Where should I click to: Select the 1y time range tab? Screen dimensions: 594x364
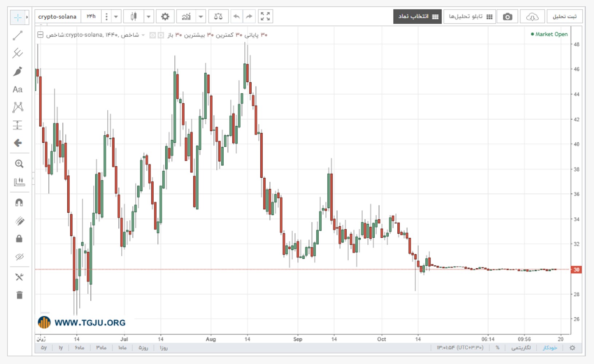(x=61, y=348)
